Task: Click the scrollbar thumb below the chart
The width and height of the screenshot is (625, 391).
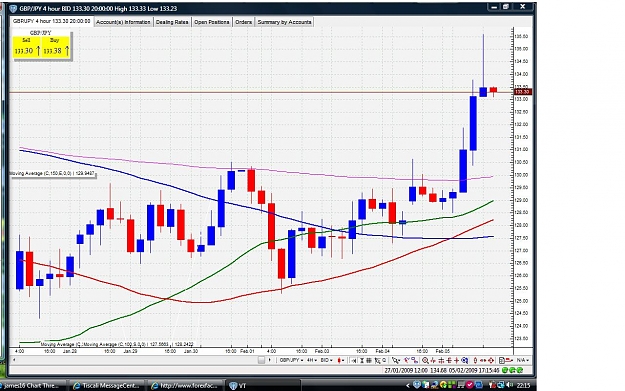Action: (261, 360)
